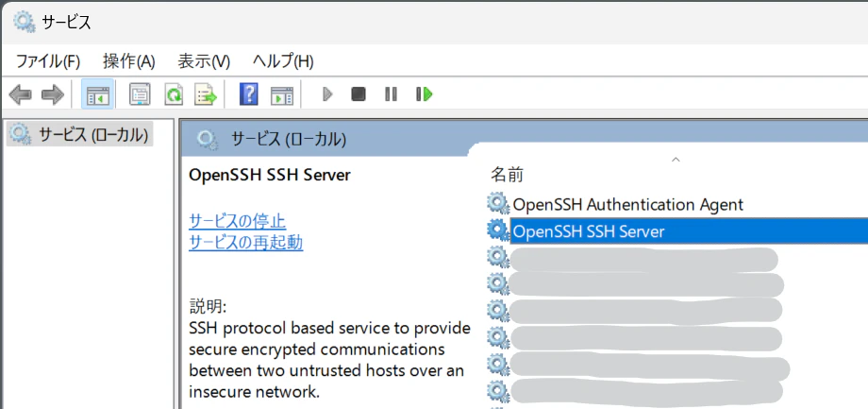Click the サービスの停止 link
This screenshot has height=409, width=868.
(238, 221)
